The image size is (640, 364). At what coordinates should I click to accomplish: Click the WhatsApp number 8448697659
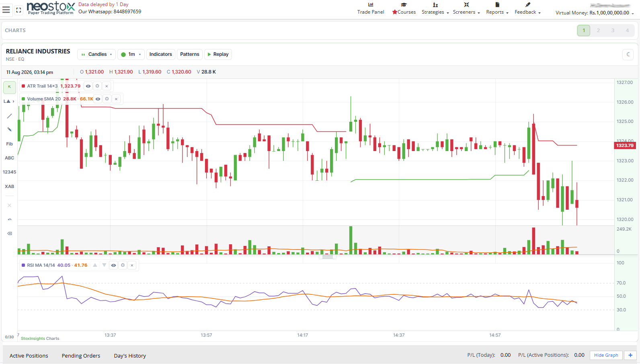tap(127, 12)
